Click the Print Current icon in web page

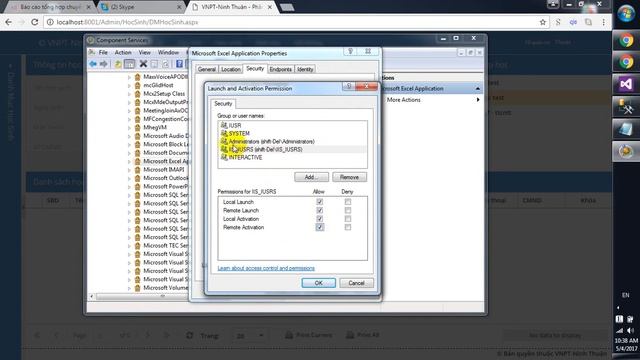[x=289, y=335]
